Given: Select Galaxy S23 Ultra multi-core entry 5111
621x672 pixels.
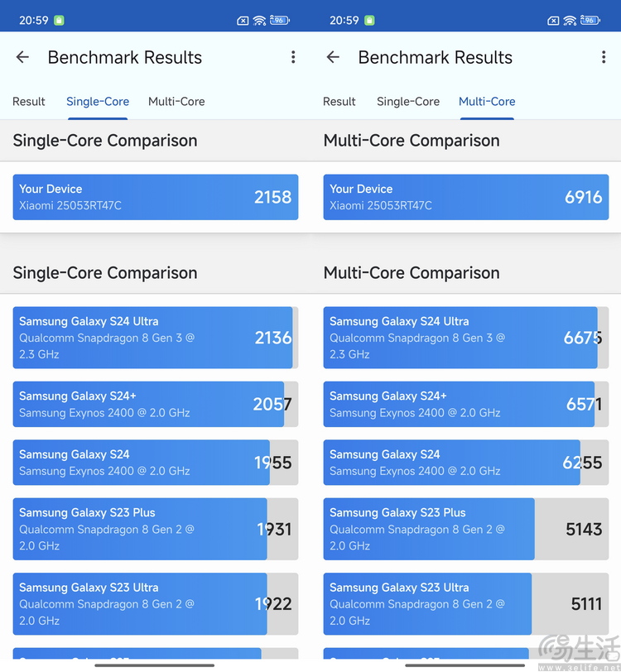Looking at the screenshot, I should pos(465,604).
